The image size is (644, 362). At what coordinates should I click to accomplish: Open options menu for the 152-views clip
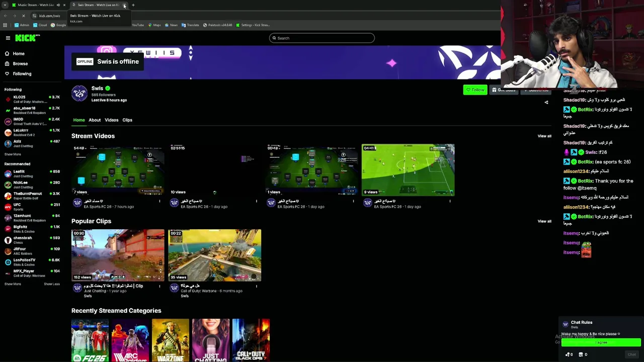(x=159, y=287)
